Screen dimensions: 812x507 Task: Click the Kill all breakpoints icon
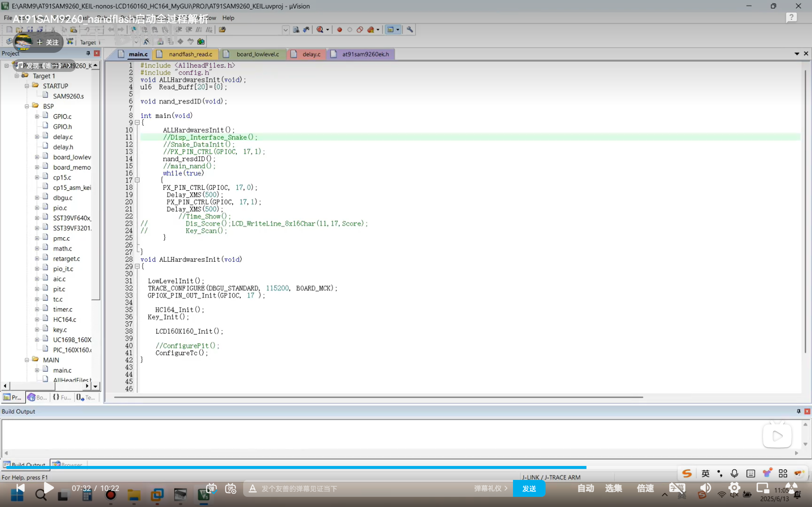point(371,30)
